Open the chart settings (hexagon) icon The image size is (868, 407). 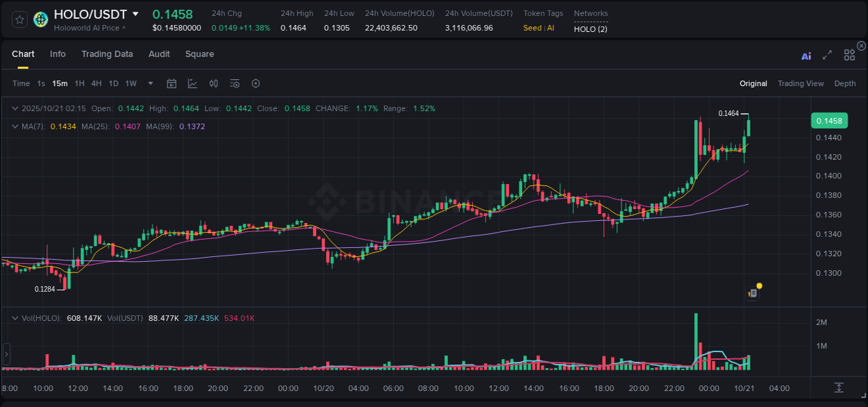point(256,83)
